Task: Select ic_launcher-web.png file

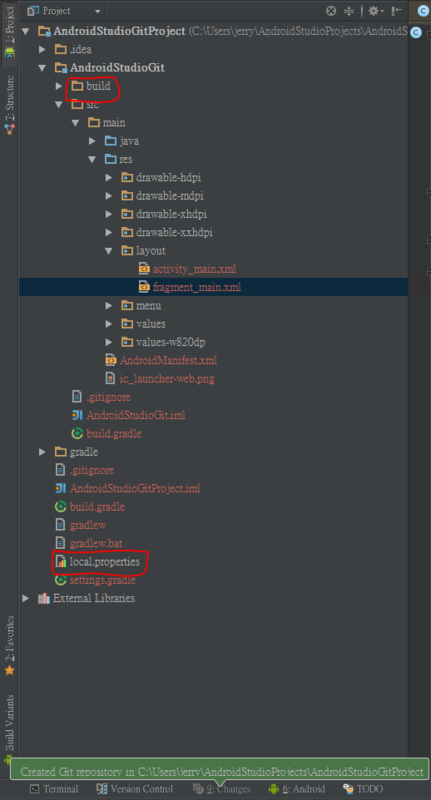Action: (x=167, y=379)
